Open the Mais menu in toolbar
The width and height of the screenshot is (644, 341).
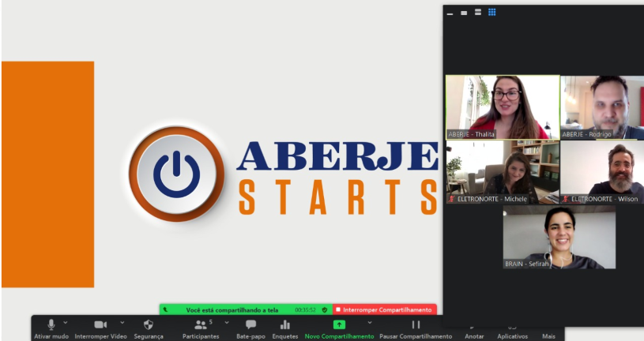tap(548, 335)
